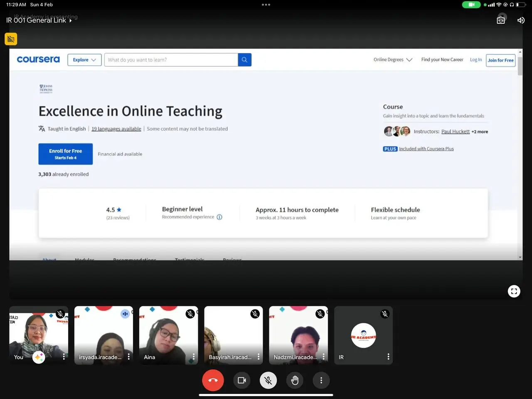Click the three-dot multitasking menu at top
This screenshot has width=532, height=399.
click(x=266, y=5)
